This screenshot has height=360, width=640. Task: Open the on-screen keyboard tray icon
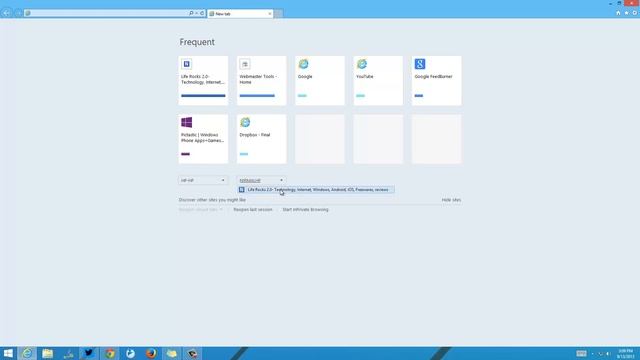click(x=581, y=353)
